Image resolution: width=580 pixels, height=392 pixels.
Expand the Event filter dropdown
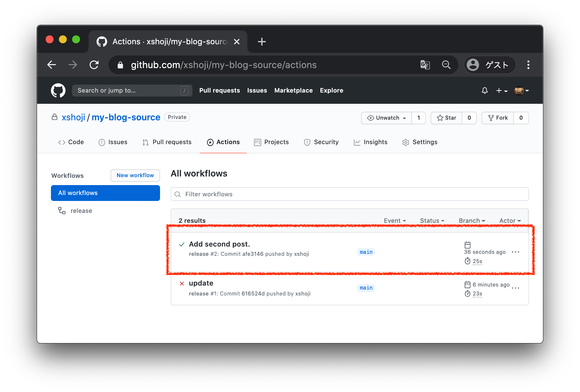tap(394, 220)
